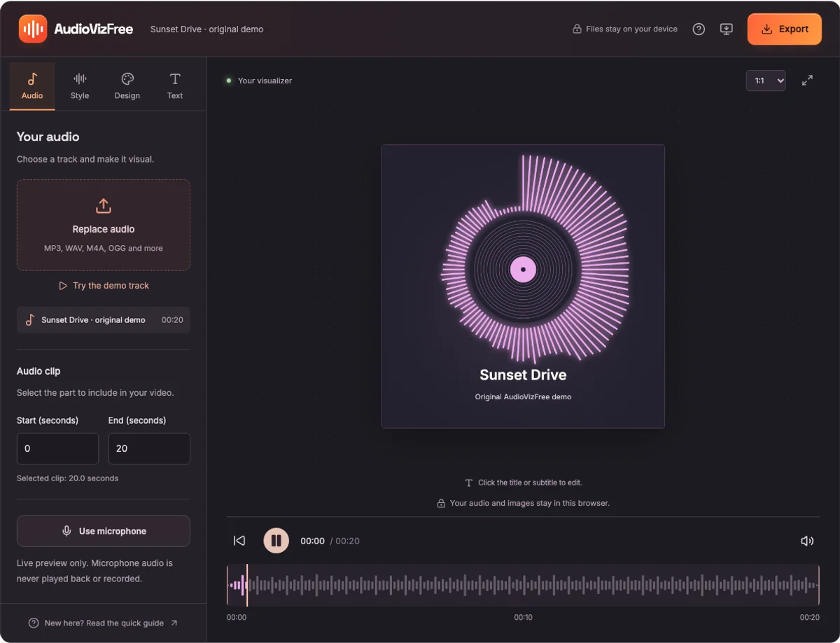Click the Start seconds input field
The height and width of the screenshot is (643, 840).
[57, 448]
